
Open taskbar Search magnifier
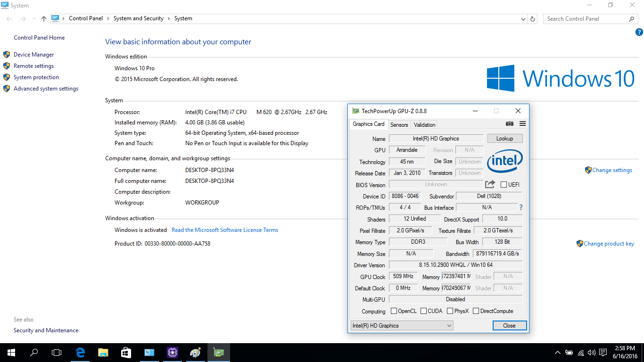pyautogui.click(x=34, y=353)
